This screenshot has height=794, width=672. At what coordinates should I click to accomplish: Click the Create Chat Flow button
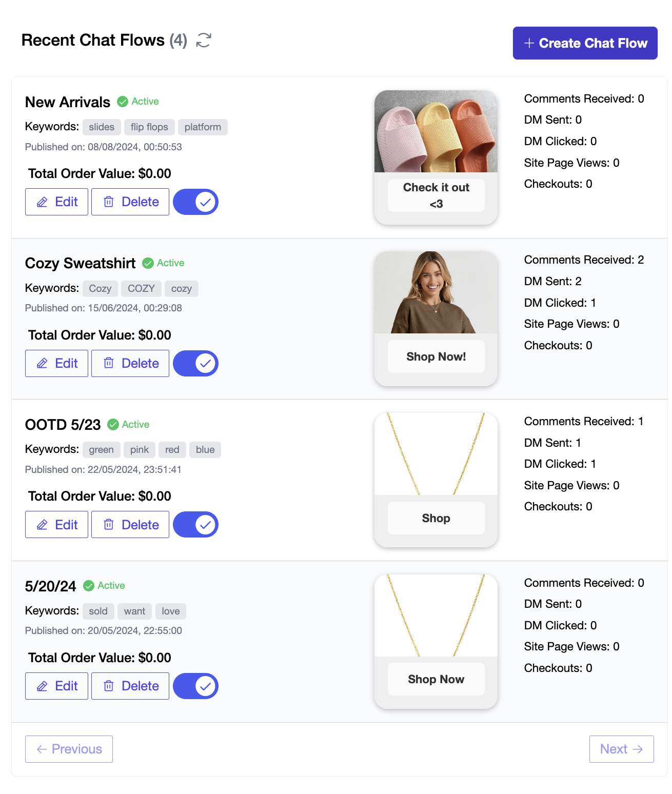(x=585, y=43)
